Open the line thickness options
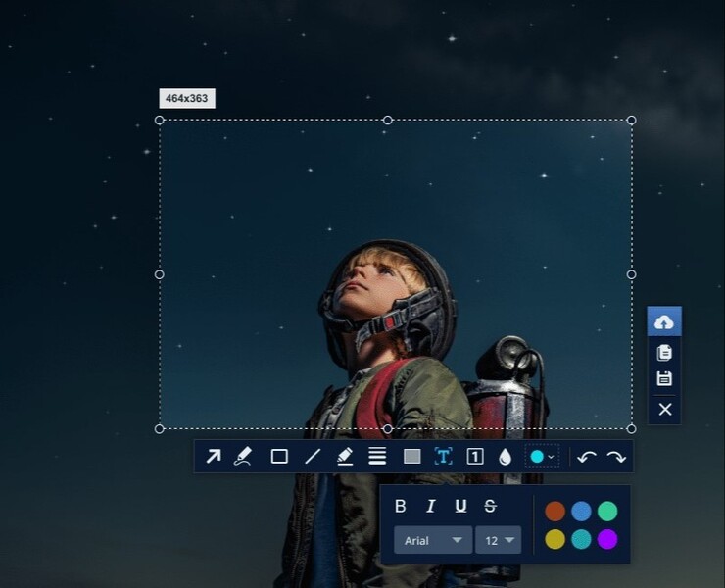Viewport: 725px width, 588px height. click(x=377, y=457)
